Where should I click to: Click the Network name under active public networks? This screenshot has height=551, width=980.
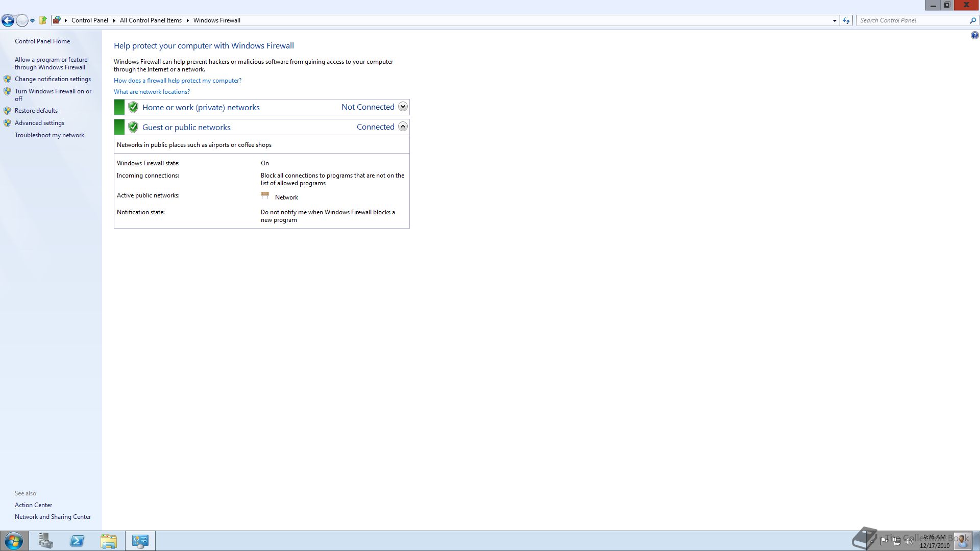pos(286,197)
